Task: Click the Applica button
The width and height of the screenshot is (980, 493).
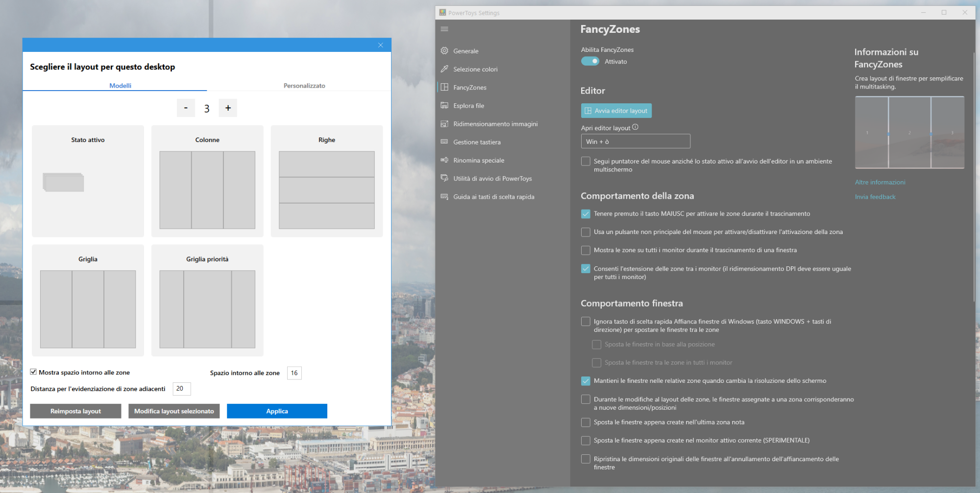Action: coord(277,411)
